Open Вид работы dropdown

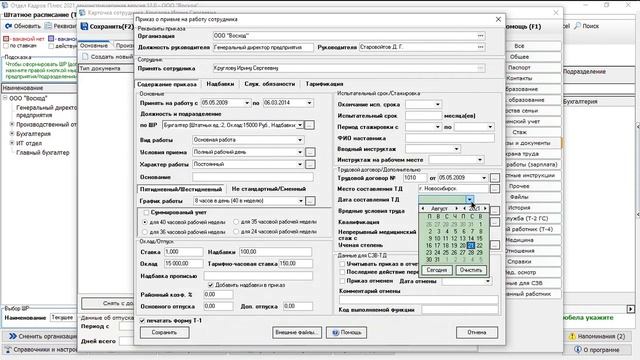[x=300, y=140]
